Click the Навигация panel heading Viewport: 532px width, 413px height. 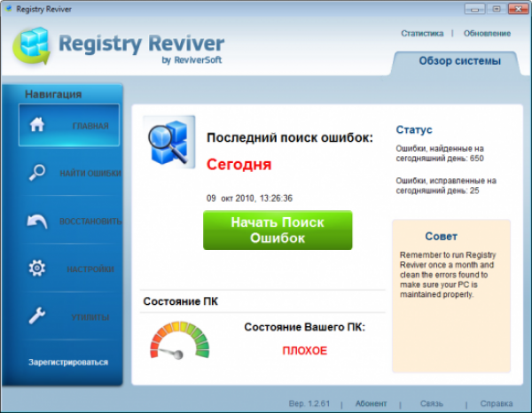[x=53, y=94]
